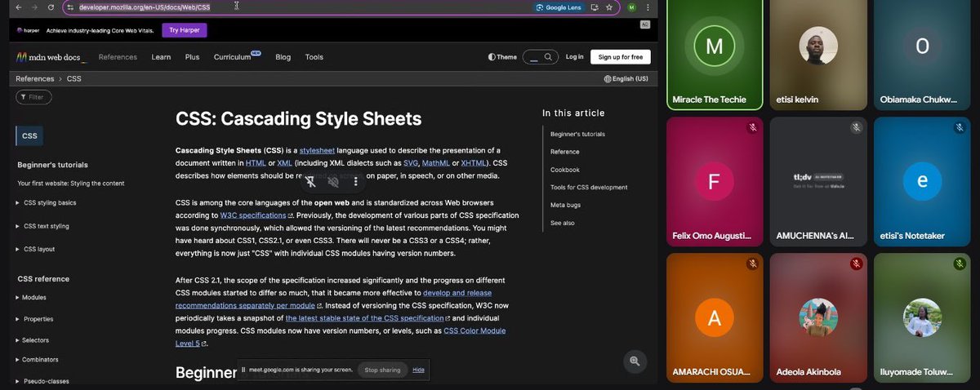Click the Try Harper button
The image size is (980, 390).
(185, 30)
